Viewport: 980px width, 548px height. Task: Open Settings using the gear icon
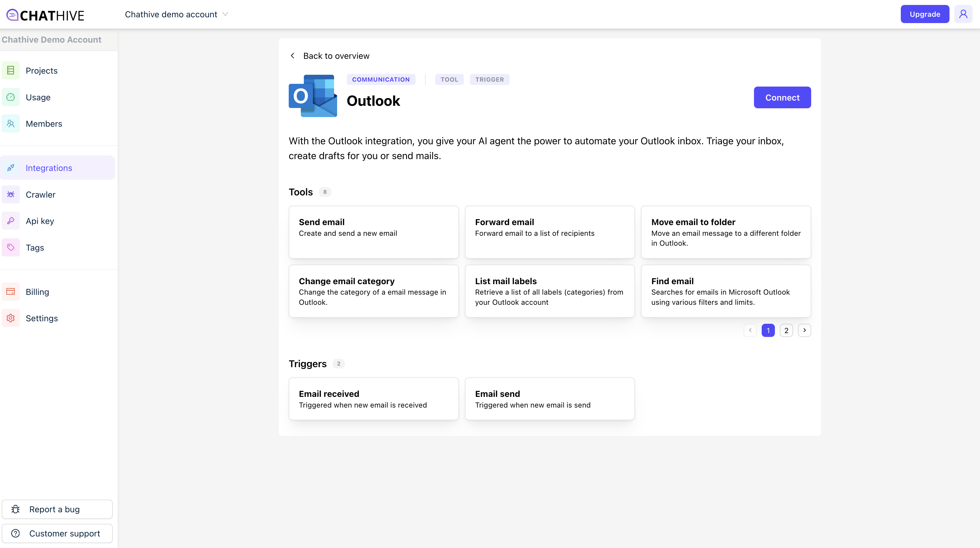11,318
